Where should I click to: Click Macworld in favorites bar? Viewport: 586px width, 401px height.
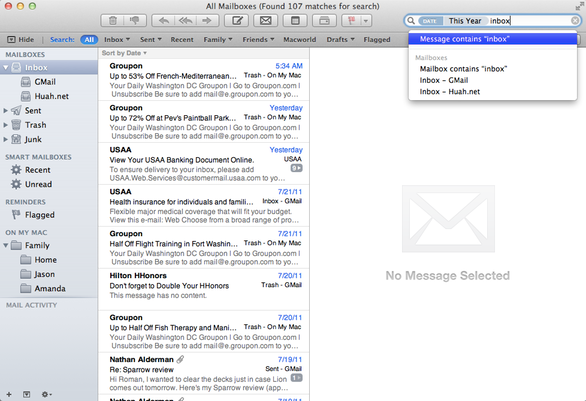pyautogui.click(x=300, y=39)
